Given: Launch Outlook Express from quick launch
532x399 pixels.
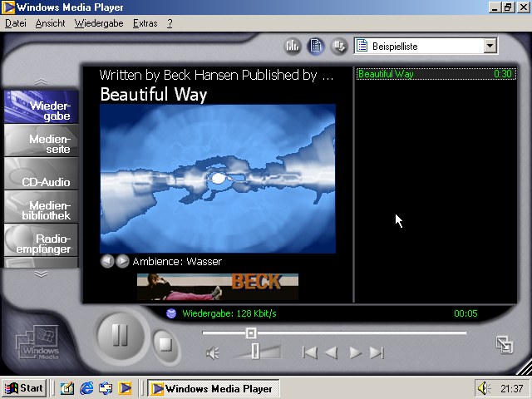Looking at the screenshot, I should pyautogui.click(x=106, y=388).
